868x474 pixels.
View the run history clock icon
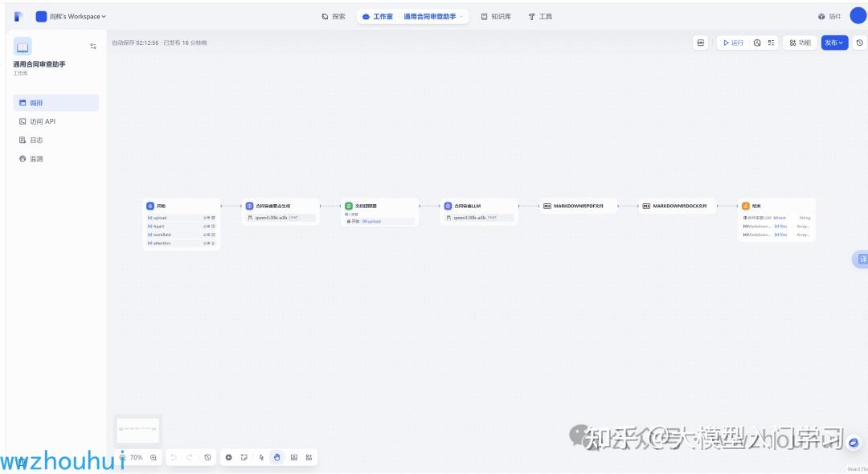pos(757,43)
